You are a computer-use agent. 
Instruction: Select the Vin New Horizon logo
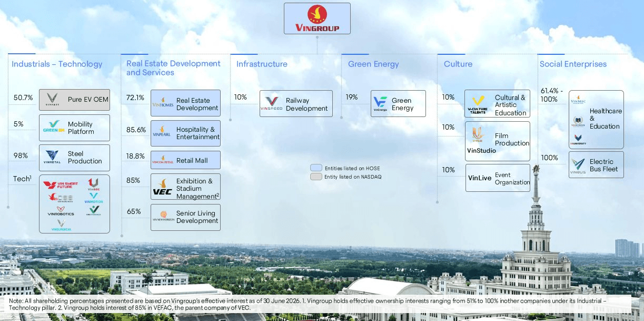163,216
